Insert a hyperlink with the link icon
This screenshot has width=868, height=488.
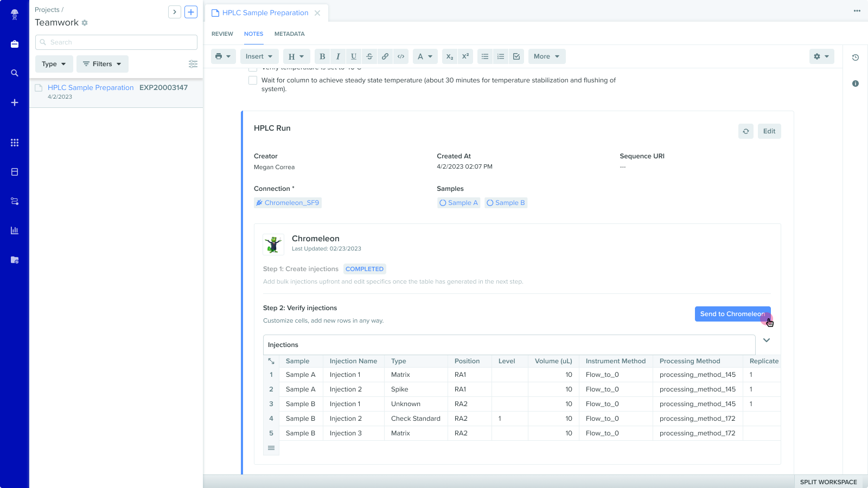pyautogui.click(x=385, y=56)
